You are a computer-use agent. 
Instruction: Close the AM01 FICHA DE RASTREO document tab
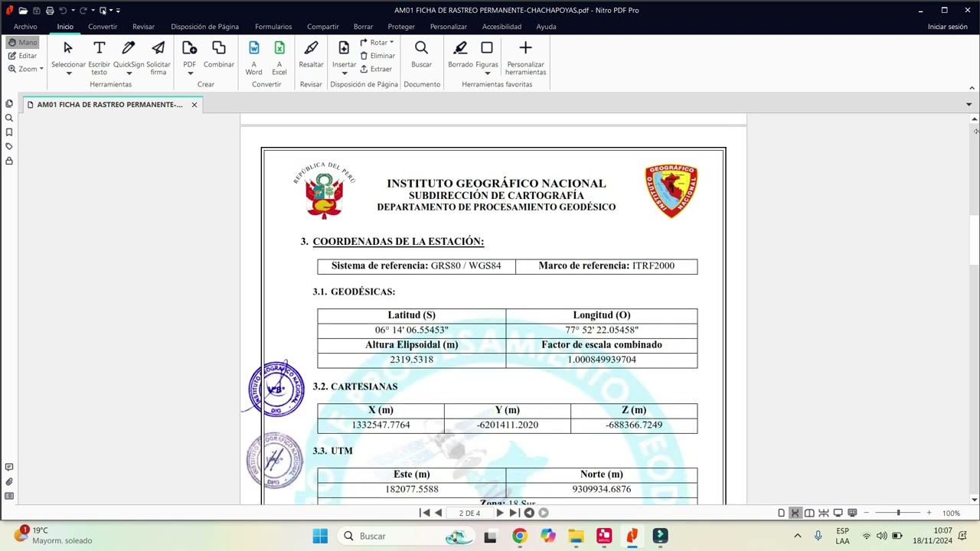click(194, 105)
